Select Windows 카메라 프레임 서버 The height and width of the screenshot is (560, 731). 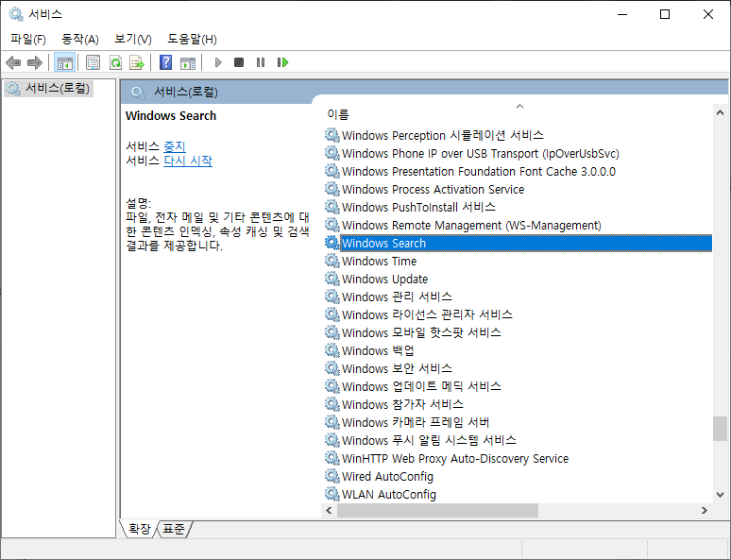point(416,422)
